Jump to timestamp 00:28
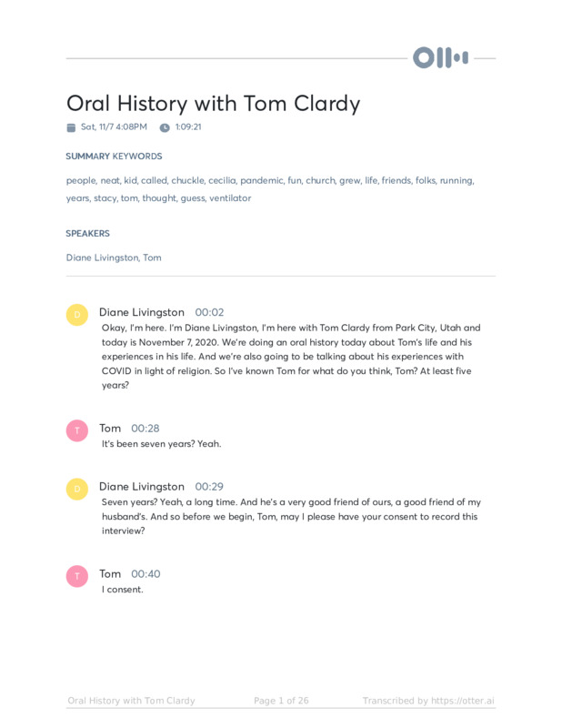The height and width of the screenshot is (728, 562). tap(146, 428)
